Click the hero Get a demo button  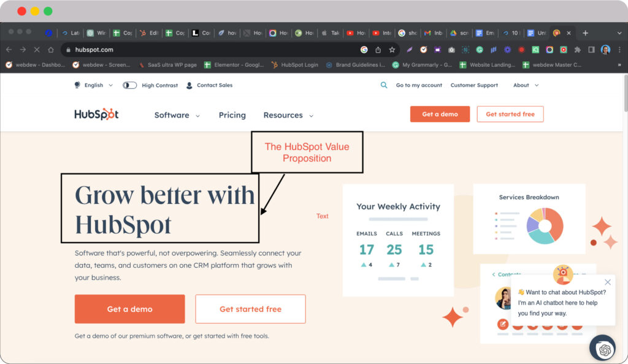[x=129, y=309]
